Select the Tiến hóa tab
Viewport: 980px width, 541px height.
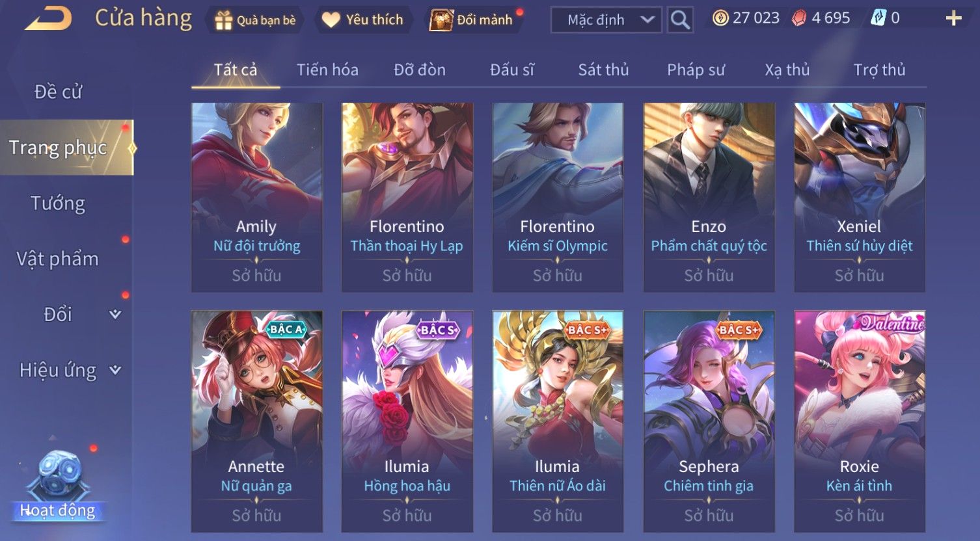(x=327, y=70)
